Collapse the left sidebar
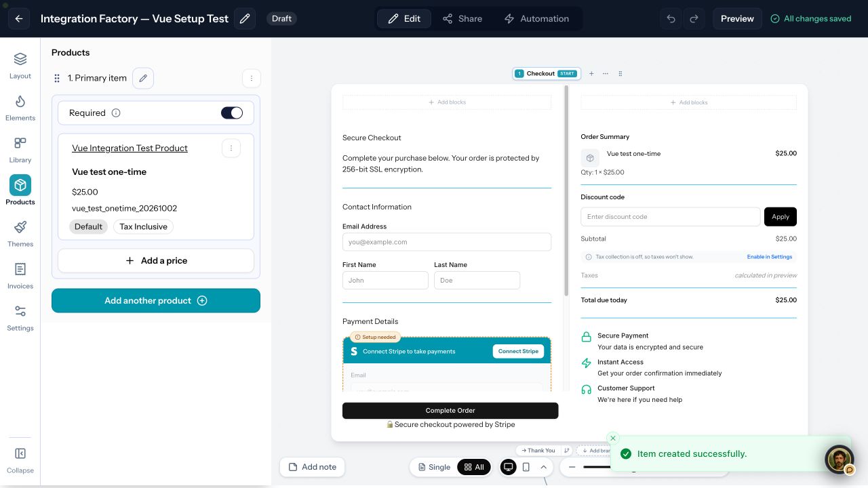 click(x=20, y=460)
